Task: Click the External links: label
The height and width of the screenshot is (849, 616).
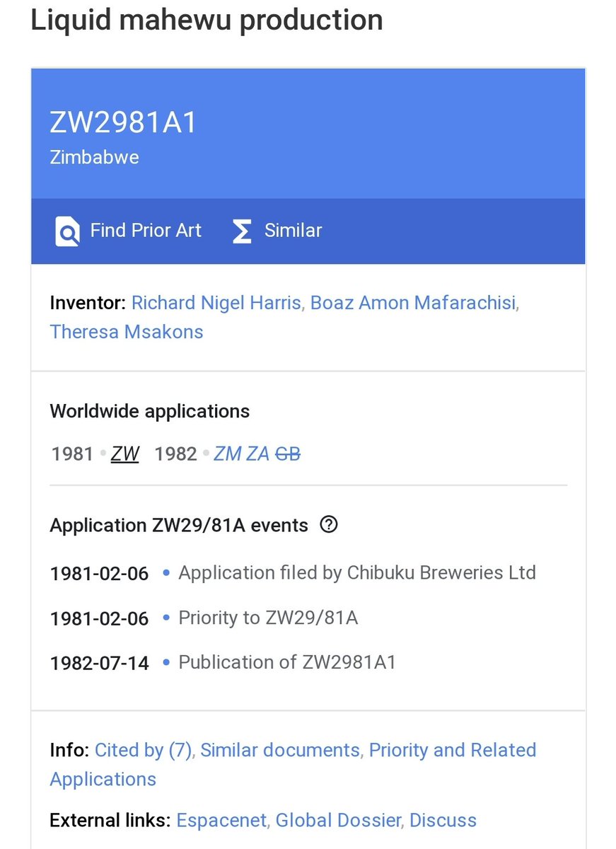Action: (x=110, y=821)
